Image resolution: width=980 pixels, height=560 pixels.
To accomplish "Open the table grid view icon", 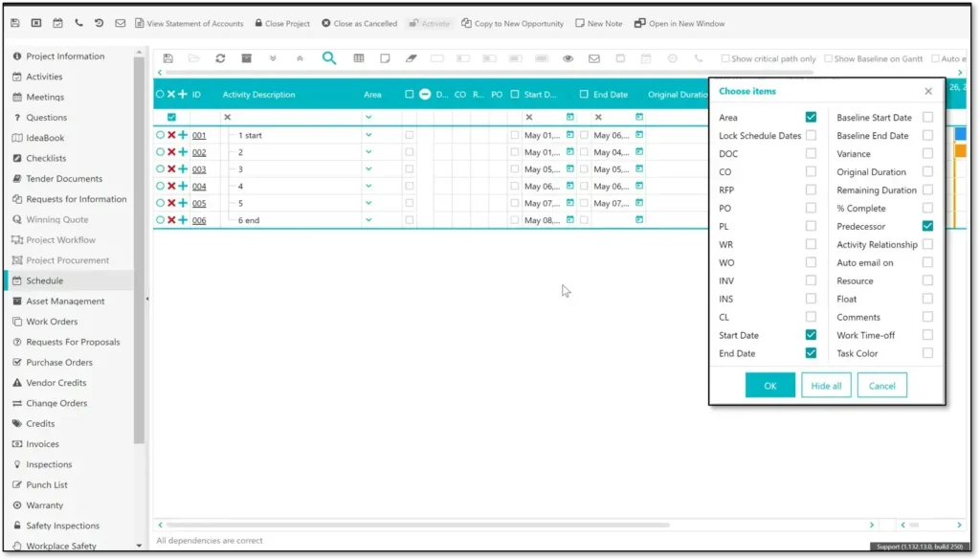I will tap(358, 58).
